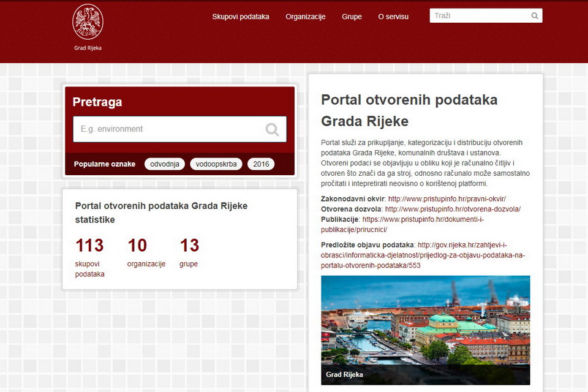588x392 pixels.
Task: Open the Skupovi podataka menu item
Action: pos(241,17)
